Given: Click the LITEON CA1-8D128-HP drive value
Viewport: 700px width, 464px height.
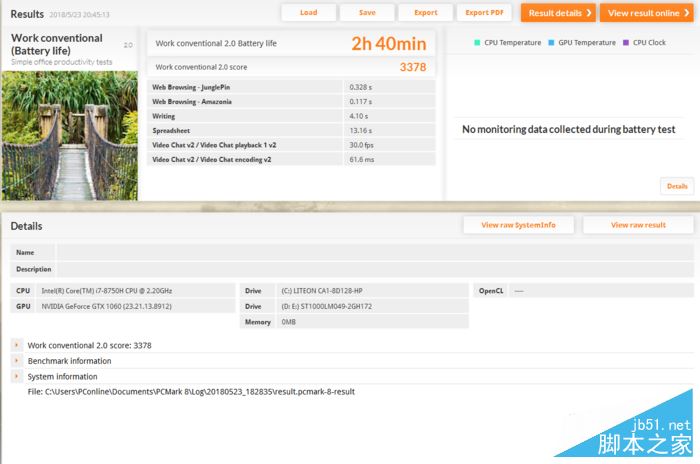Looking at the screenshot, I should point(322,291).
